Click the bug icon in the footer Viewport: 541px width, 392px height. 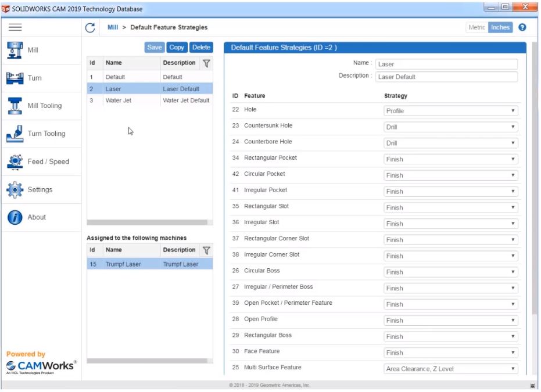click(x=533, y=386)
